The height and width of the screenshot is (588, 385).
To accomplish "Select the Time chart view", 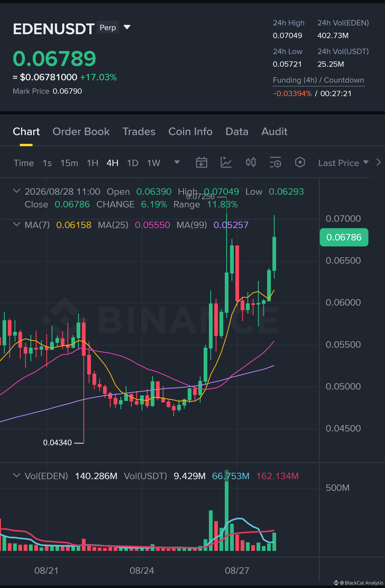I will coord(24,163).
